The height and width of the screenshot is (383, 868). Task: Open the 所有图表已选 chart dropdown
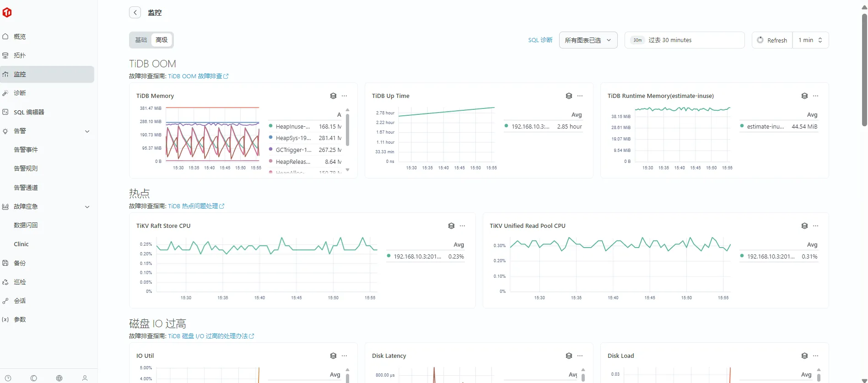click(x=588, y=40)
